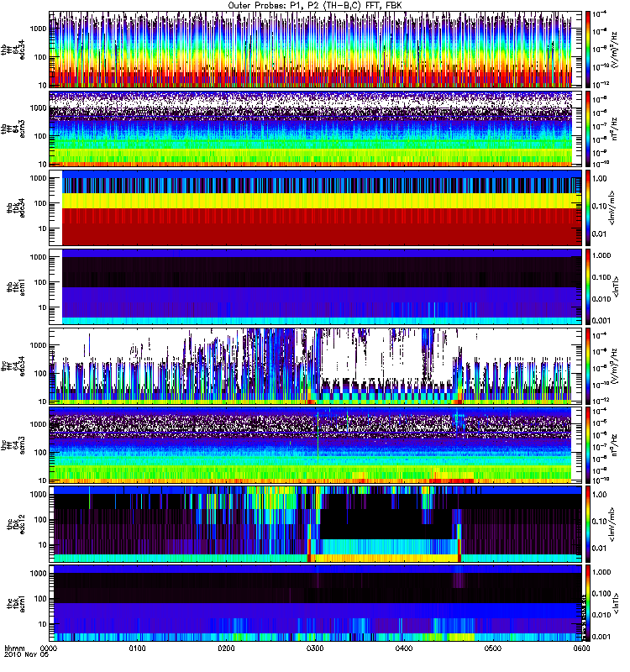Viewport: 630px width, 672px height.
Task: Click the 1.00 value on thb fbk edc34 color bar
Action: (600, 179)
